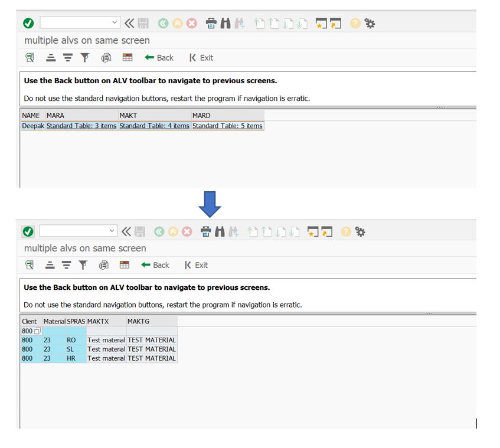Collapse the command field using the double chevron in the lower screen
Viewport: 500px width, 448px height.
(125, 231)
